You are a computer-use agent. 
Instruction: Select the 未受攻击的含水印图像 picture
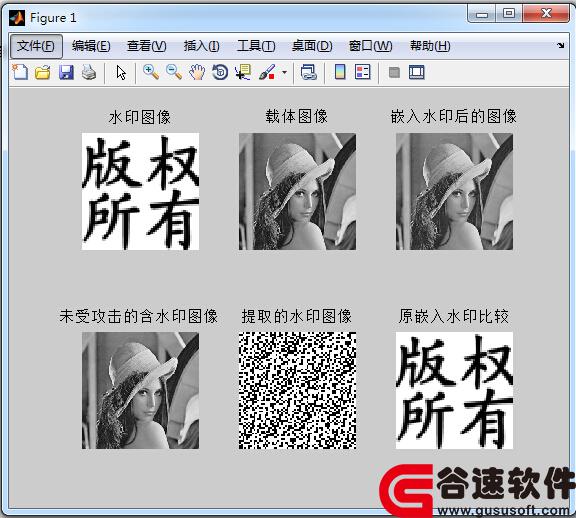(x=140, y=391)
